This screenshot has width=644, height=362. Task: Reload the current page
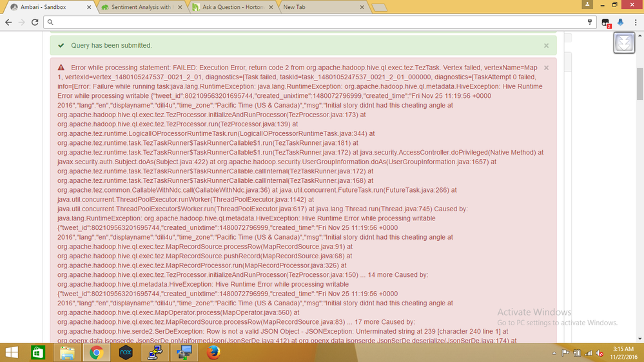35,22
